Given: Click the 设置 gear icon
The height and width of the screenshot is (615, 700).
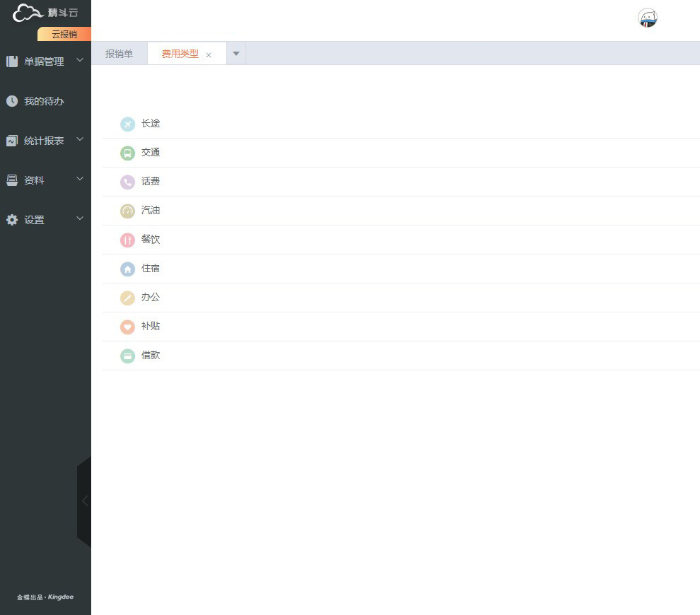Looking at the screenshot, I should point(12,220).
